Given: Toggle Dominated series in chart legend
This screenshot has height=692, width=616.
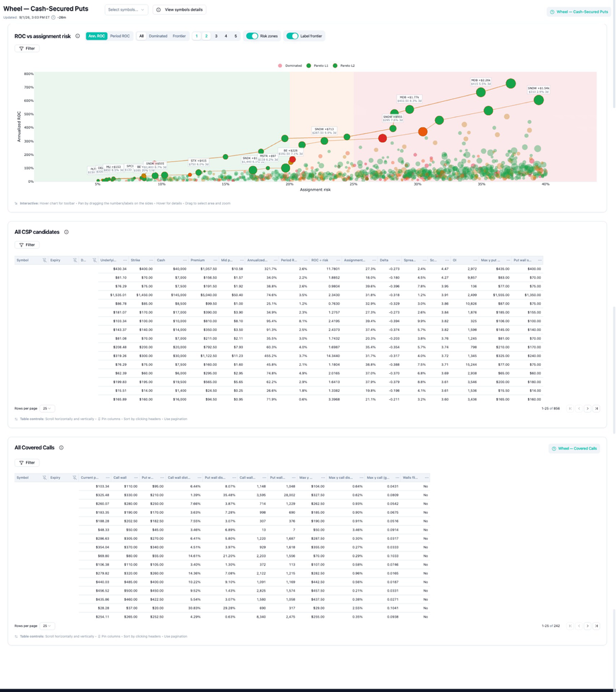Looking at the screenshot, I should pyautogui.click(x=290, y=66).
